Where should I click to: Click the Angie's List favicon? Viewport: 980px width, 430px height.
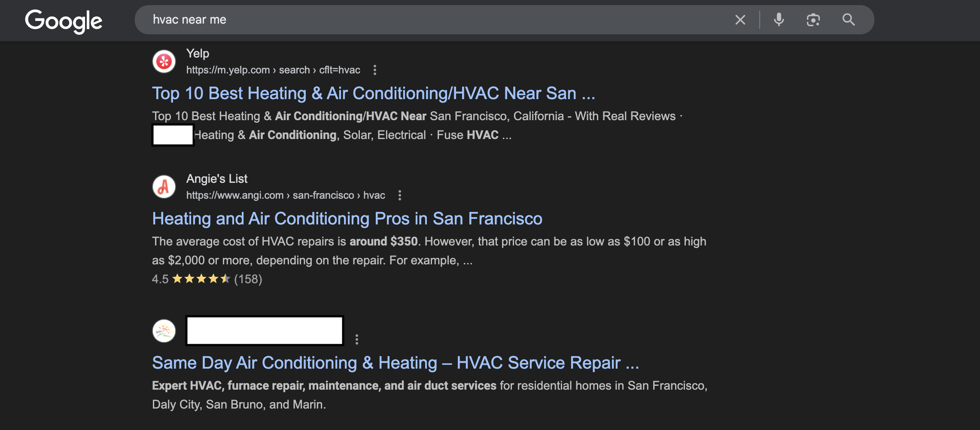[x=164, y=187]
